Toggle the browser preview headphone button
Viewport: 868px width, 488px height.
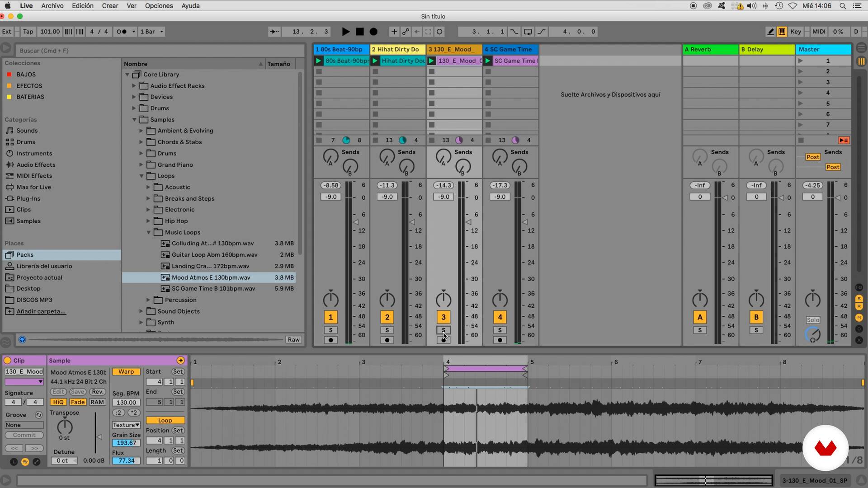coord(22,340)
